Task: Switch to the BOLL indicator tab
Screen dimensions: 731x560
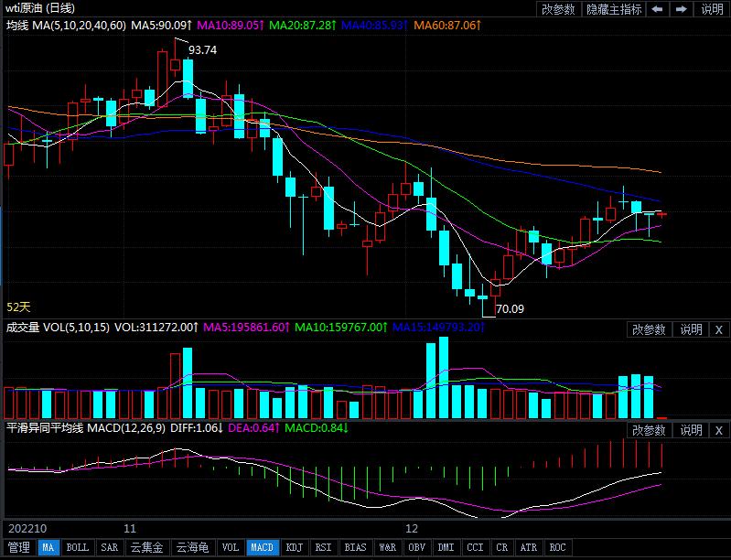Action: (x=78, y=548)
